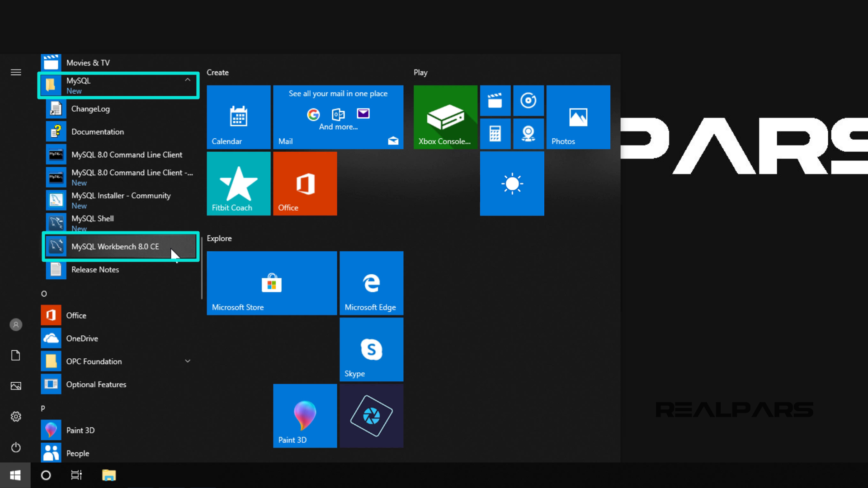Expand the OPC Foundation folder
Viewport: 868px width, 488px height.
click(x=187, y=361)
